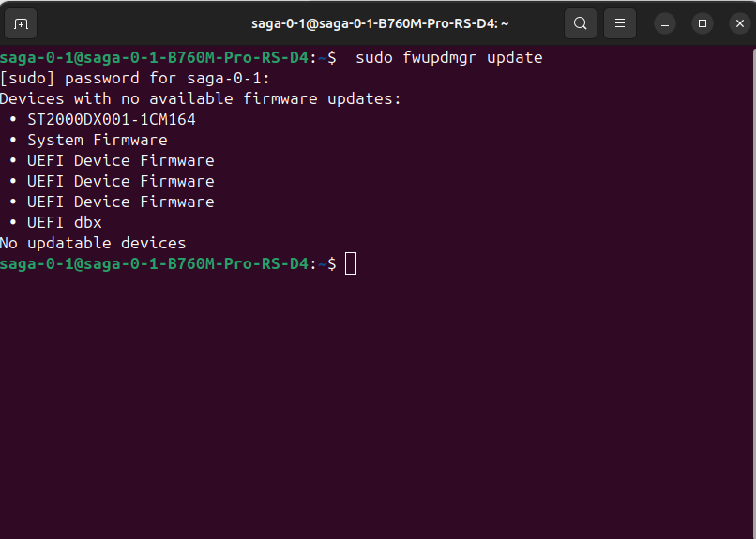The image size is (756, 539).
Task: Click the search magnifier icon
Action: (581, 23)
